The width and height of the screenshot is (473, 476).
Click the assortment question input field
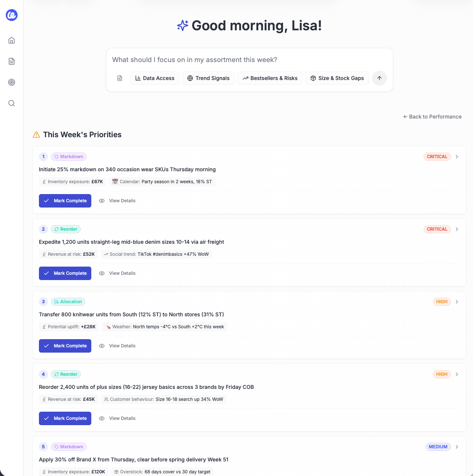click(x=249, y=59)
